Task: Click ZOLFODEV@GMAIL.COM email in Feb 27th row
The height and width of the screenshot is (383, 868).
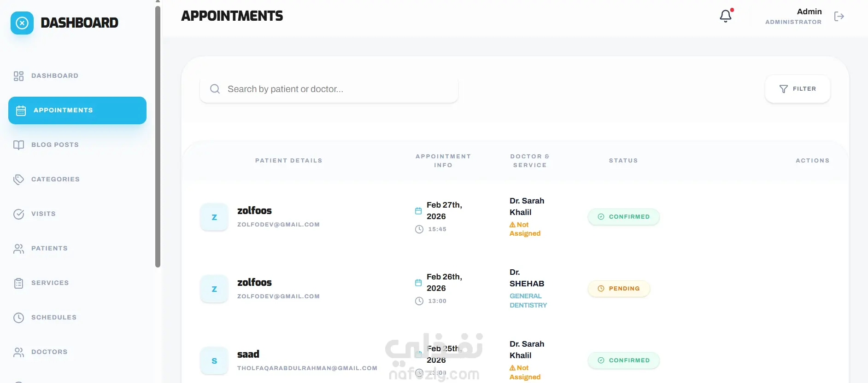Action: tap(278, 225)
